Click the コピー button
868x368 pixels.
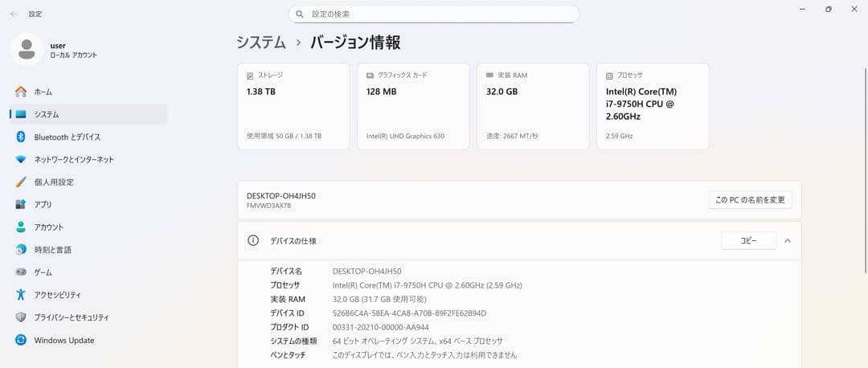click(748, 241)
